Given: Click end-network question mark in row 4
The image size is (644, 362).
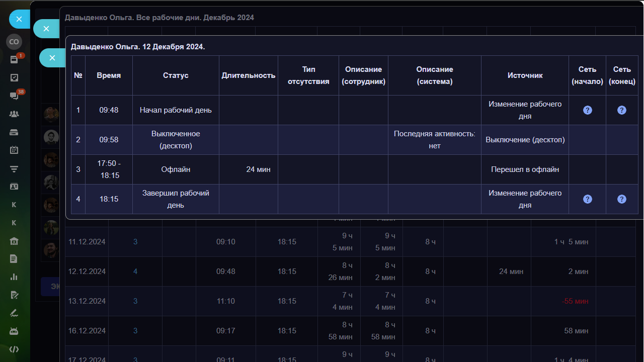Looking at the screenshot, I should [x=622, y=199].
